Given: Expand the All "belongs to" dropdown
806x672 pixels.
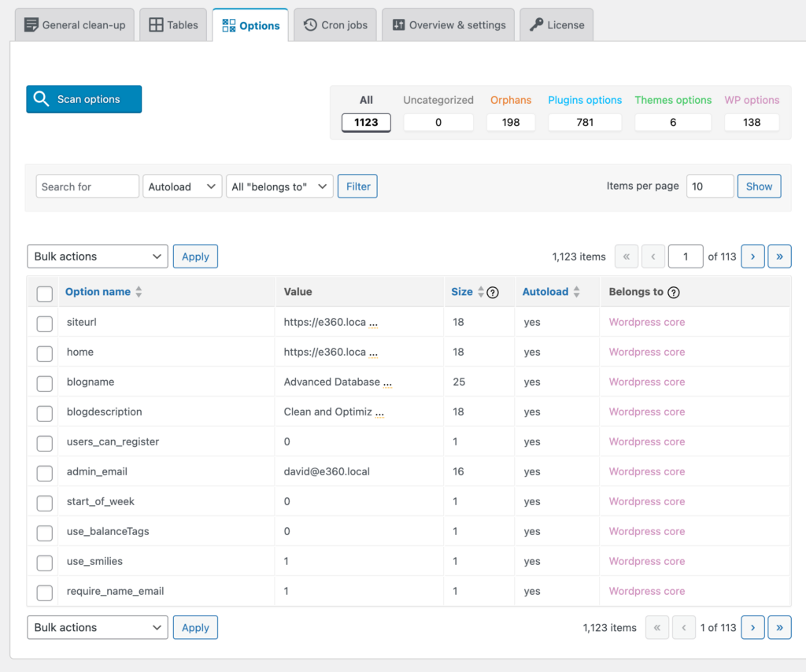Looking at the screenshot, I should pos(279,186).
